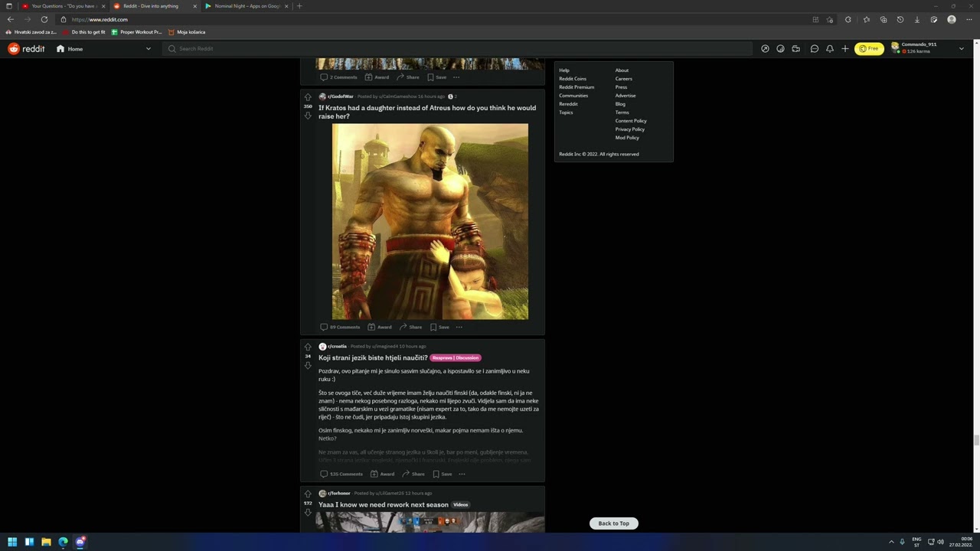
Task: Open the video broadcast icon in Reddit header
Action: (796, 48)
